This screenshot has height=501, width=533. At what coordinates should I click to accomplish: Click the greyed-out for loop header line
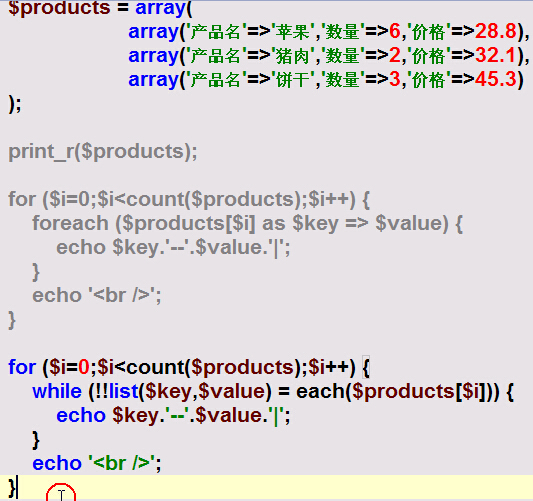[189, 200]
